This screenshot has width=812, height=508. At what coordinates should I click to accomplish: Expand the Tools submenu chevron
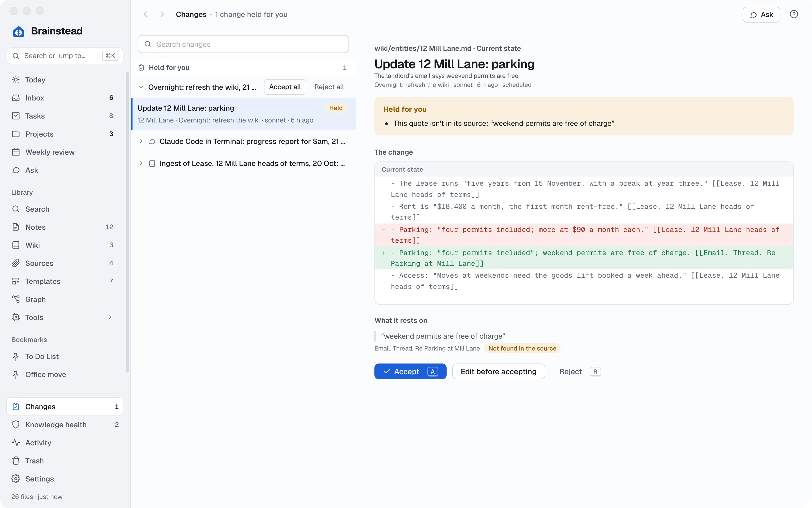click(x=110, y=317)
